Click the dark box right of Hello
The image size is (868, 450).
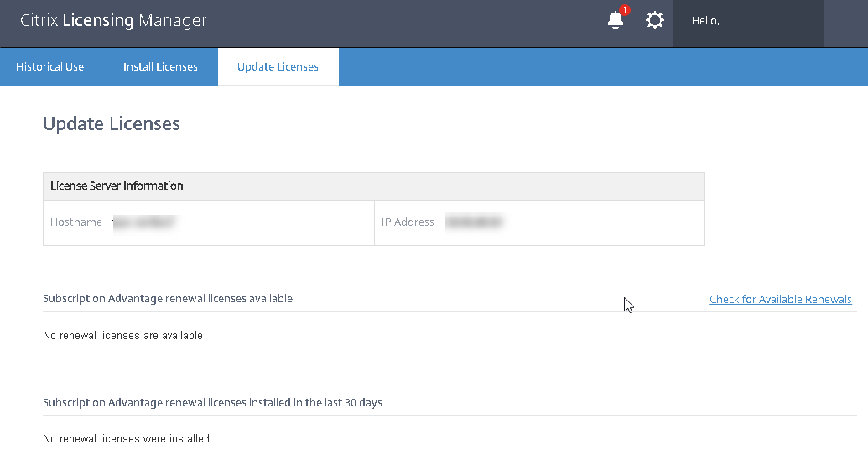point(845,23)
